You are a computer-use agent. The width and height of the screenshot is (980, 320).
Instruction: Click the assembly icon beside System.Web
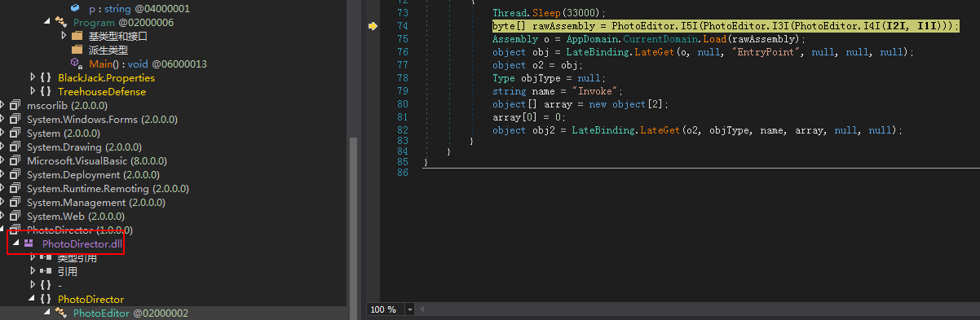[x=15, y=216]
